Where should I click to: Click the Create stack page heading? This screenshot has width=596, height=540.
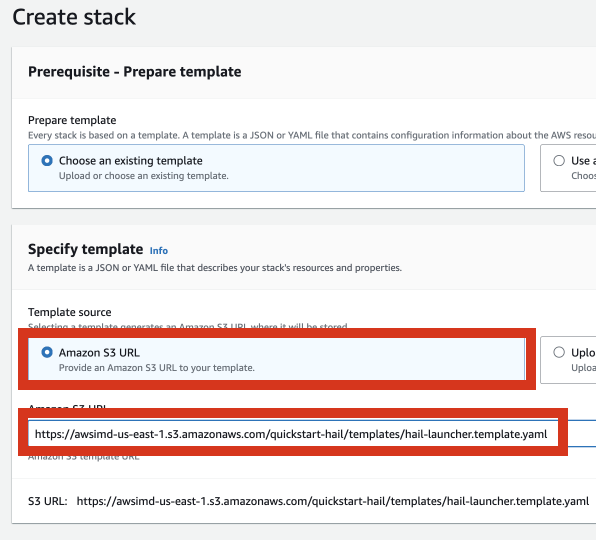(74, 17)
